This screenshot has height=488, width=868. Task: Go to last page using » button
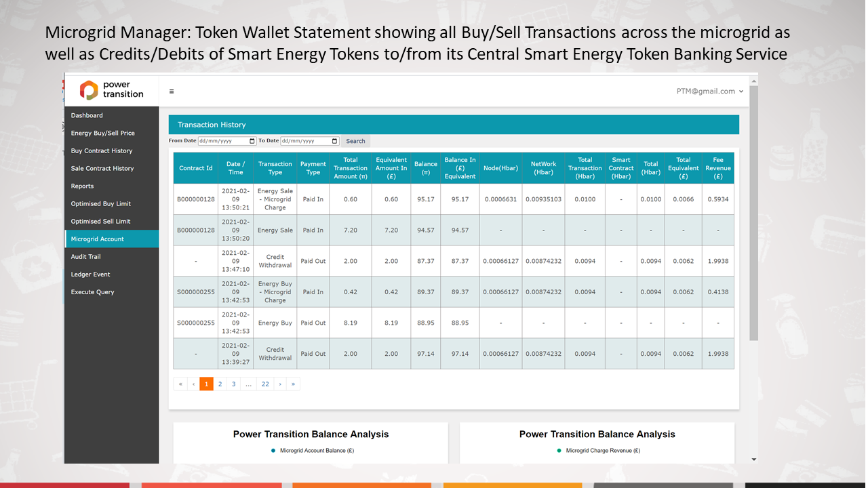point(293,384)
